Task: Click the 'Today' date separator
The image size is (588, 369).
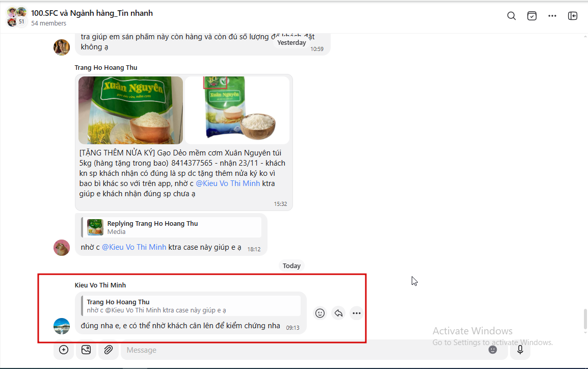Action: 291,266
